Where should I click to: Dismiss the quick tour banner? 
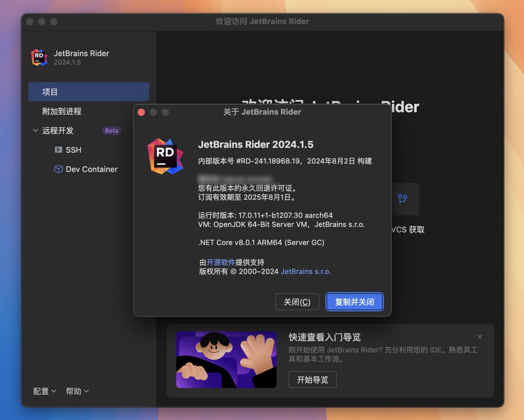(480, 337)
